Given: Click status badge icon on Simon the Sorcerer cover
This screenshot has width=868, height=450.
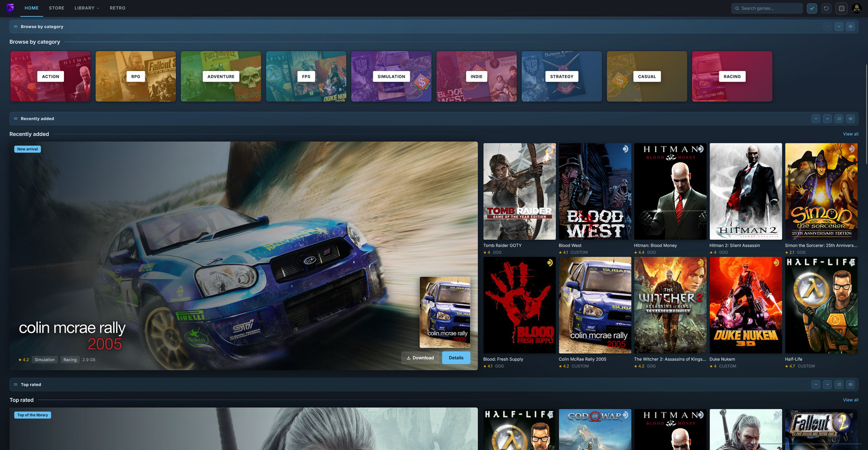Looking at the screenshot, I should point(852,149).
